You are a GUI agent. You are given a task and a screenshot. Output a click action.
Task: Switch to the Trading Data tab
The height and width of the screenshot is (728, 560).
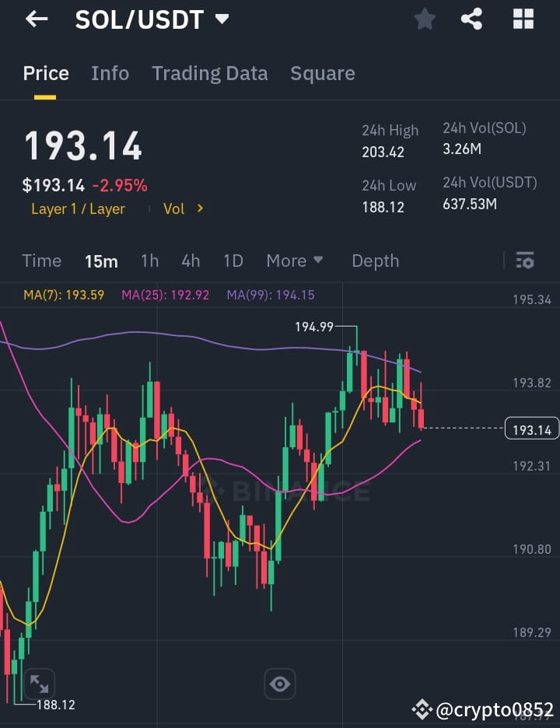pos(210,73)
